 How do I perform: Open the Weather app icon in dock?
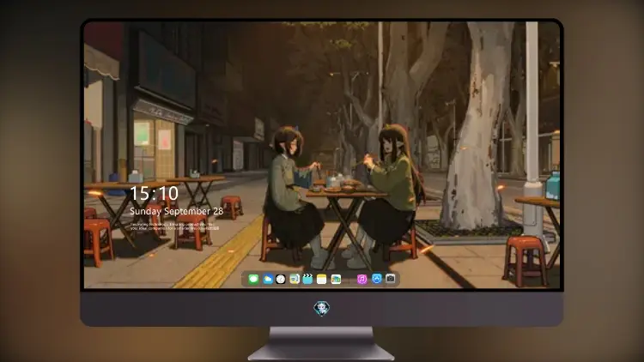267,279
